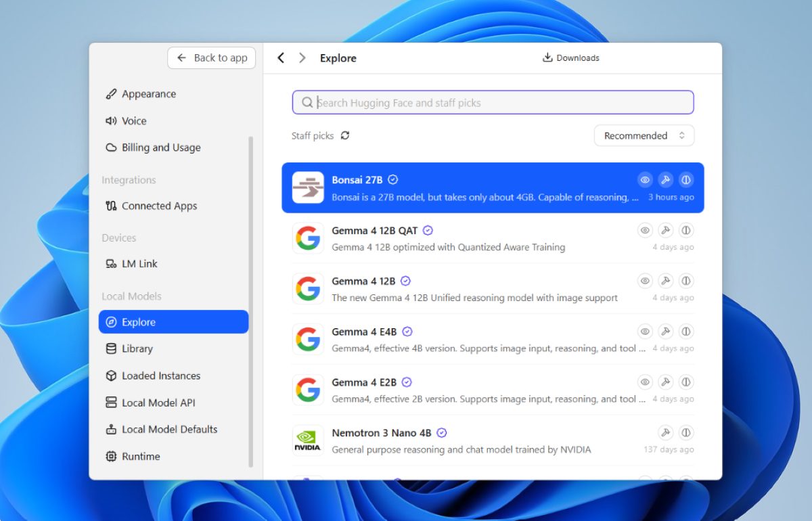Go back with the left chevron arrow
This screenshot has height=521, width=812.
point(281,58)
